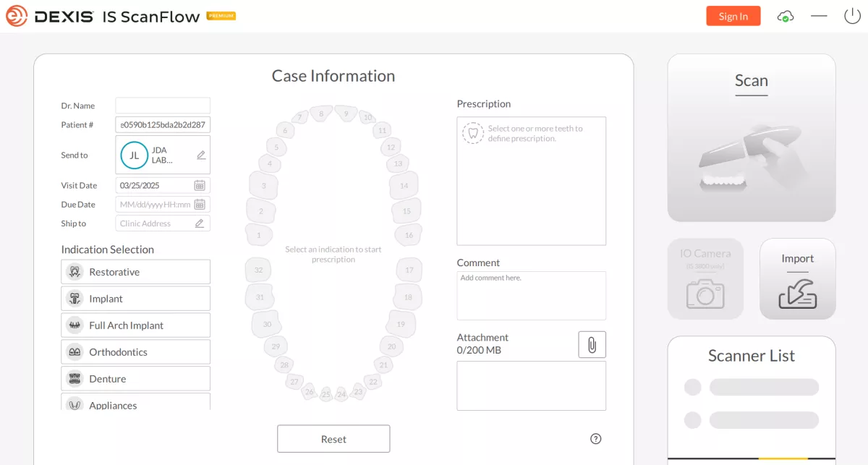Viewport: 868px width, 465px height.
Task: Choose the Full Arch Implant indication
Action: (136, 325)
